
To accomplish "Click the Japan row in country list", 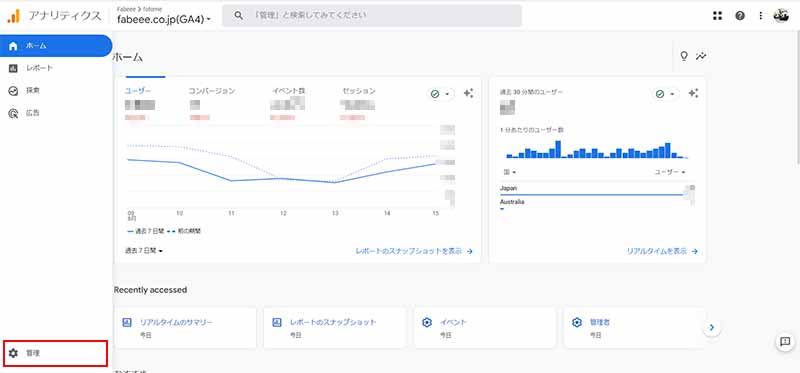I will click(x=597, y=190).
